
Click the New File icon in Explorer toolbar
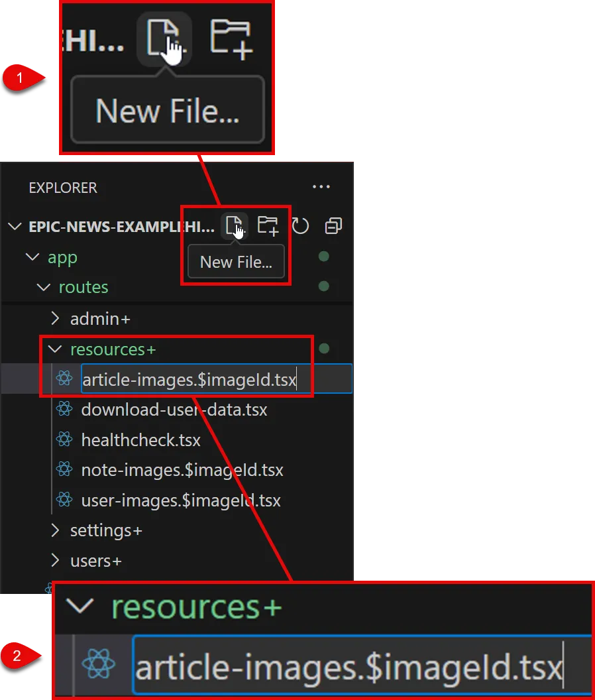233,225
